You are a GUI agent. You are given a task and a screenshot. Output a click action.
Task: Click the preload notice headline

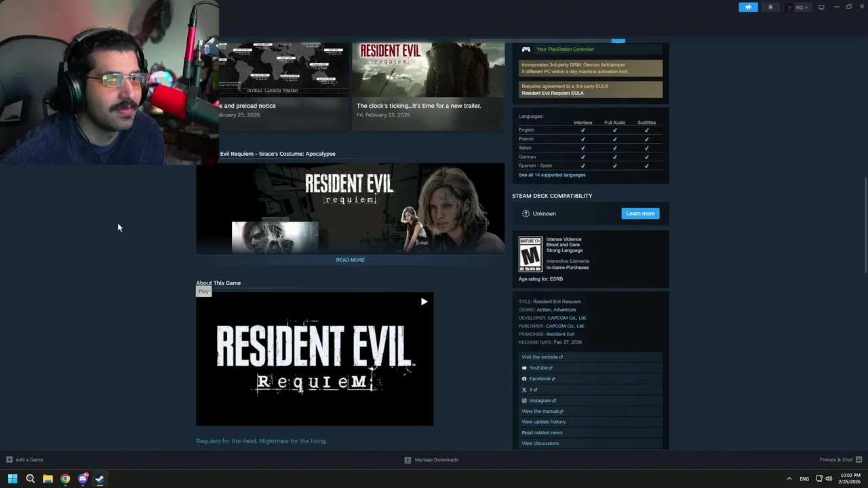point(247,106)
